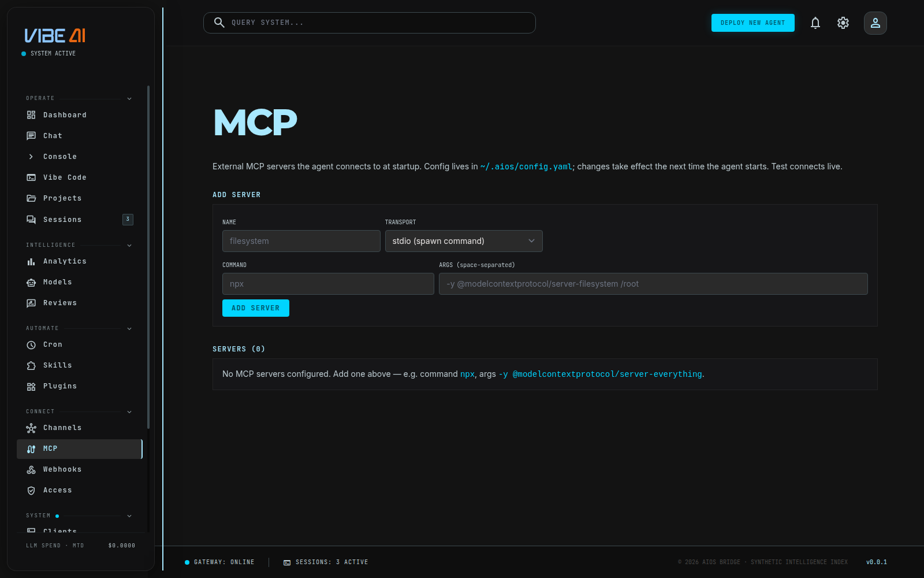This screenshot has height=578, width=924.
Task: Collapse the Intelligence section
Action: pos(129,246)
